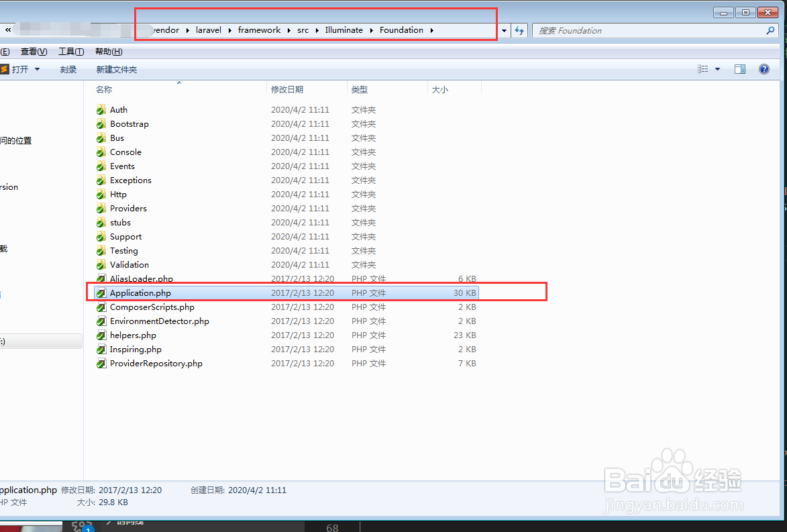Click the 刻录 toolbar button
This screenshot has width=787, height=532.
click(x=68, y=69)
